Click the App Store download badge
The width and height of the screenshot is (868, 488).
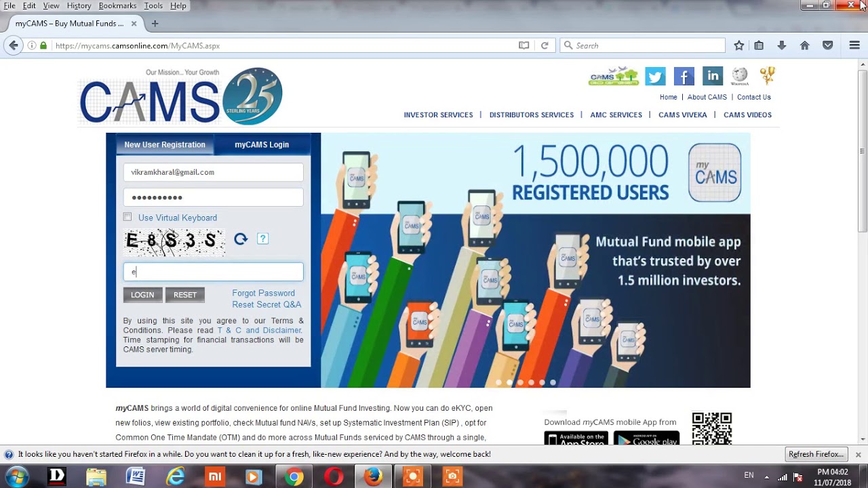[576, 438]
